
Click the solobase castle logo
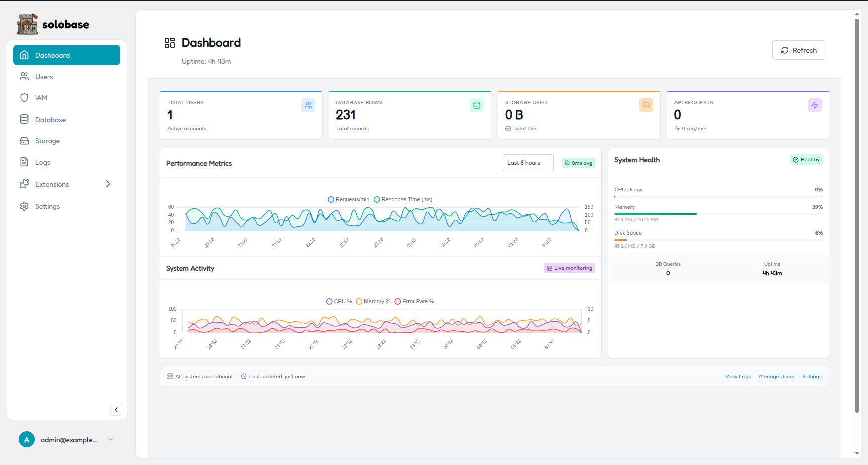(x=27, y=24)
